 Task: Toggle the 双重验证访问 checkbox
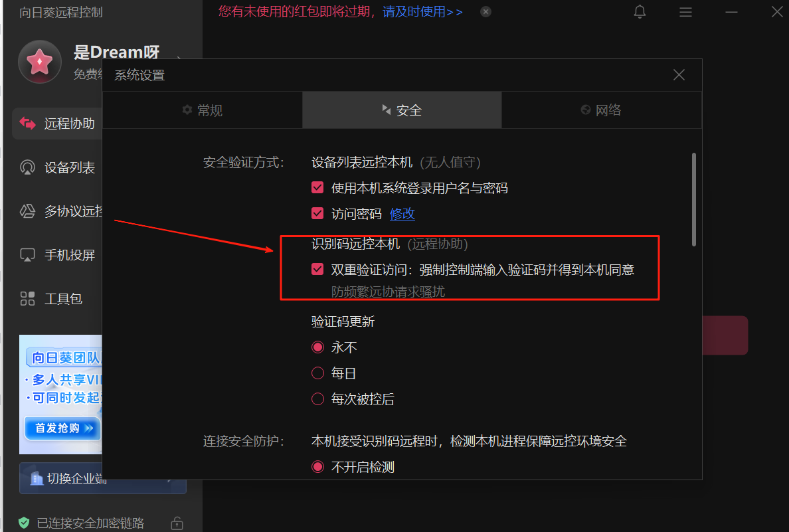tap(317, 269)
